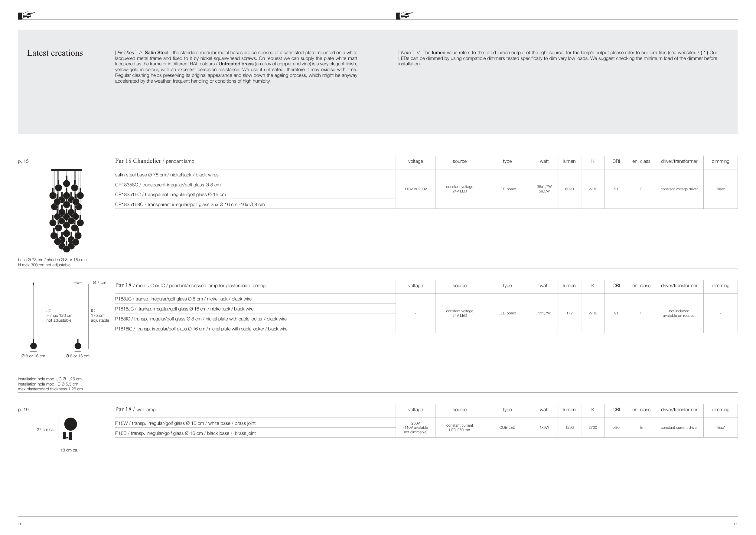The height and width of the screenshot is (535, 756).
Task: Click product code CP18358C row
Action: pyautogui.click(x=168, y=185)
